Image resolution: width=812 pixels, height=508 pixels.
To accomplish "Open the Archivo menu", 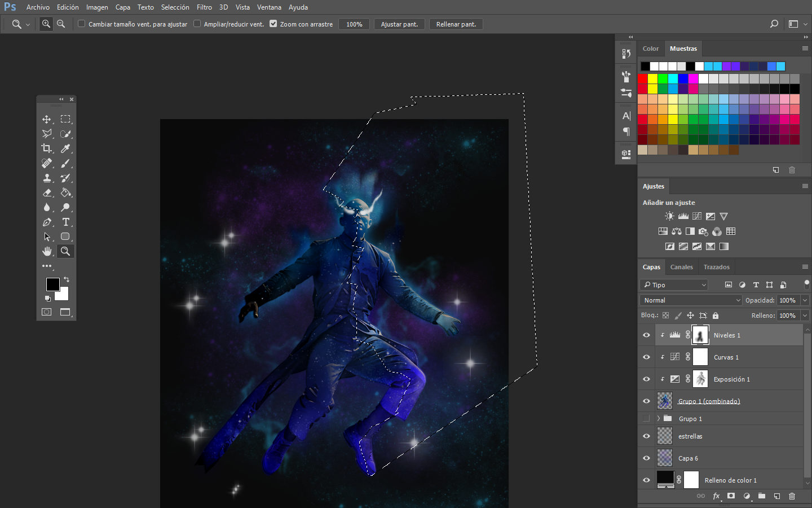I will pos(38,7).
